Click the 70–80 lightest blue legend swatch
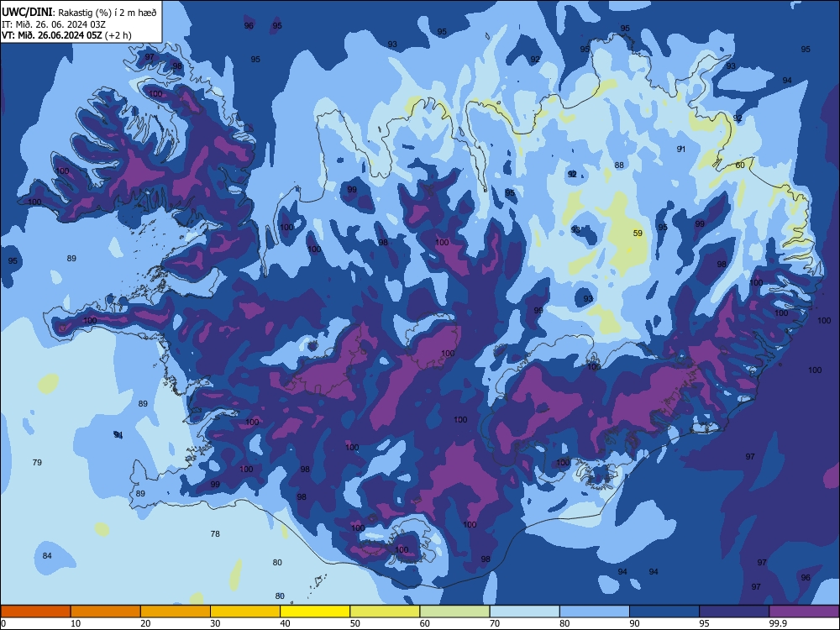The image size is (840, 630). pos(525,612)
